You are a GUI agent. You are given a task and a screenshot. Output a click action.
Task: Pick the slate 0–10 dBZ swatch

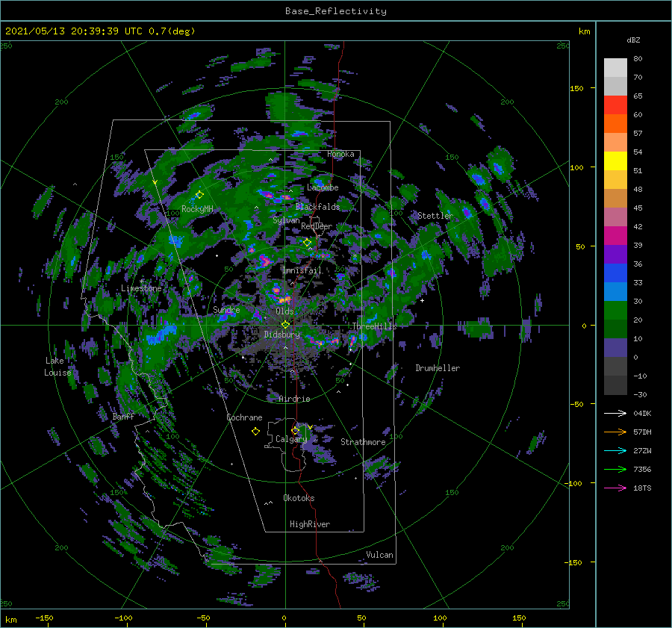(615, 348)
